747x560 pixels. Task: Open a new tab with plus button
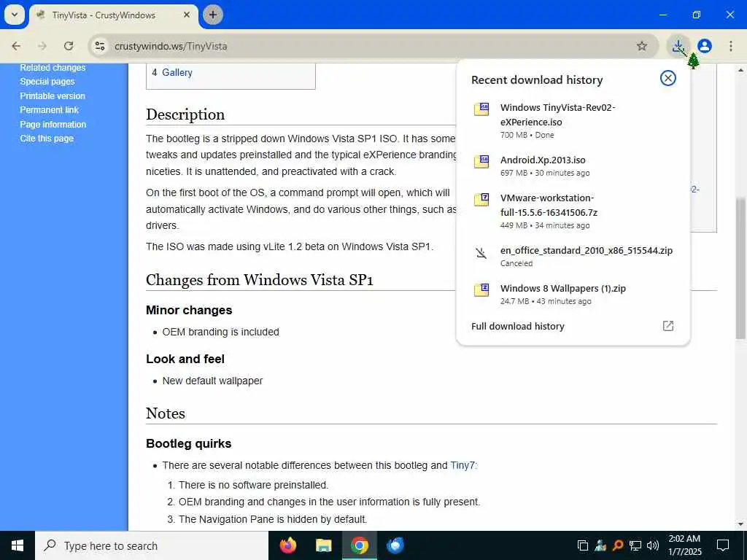tap(213, 15)
